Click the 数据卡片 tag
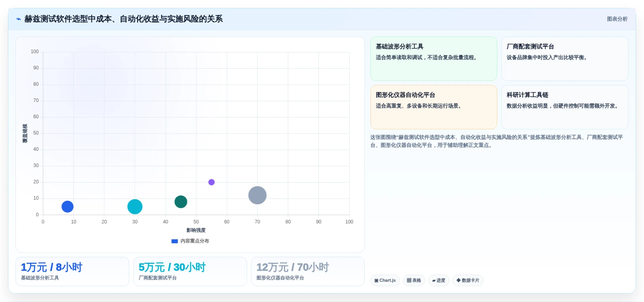The height and width of the screenshot is (302, 644). pos(468,280)
